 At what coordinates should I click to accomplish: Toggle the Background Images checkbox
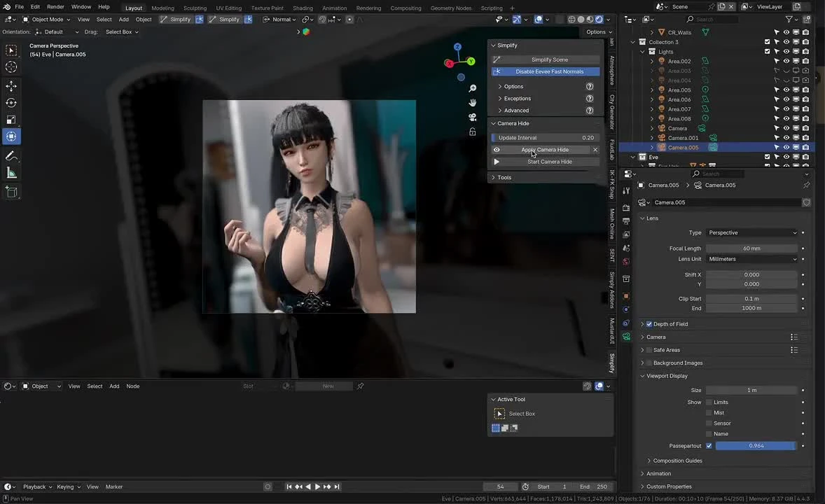pyautogui.click(x=649, y=363)
